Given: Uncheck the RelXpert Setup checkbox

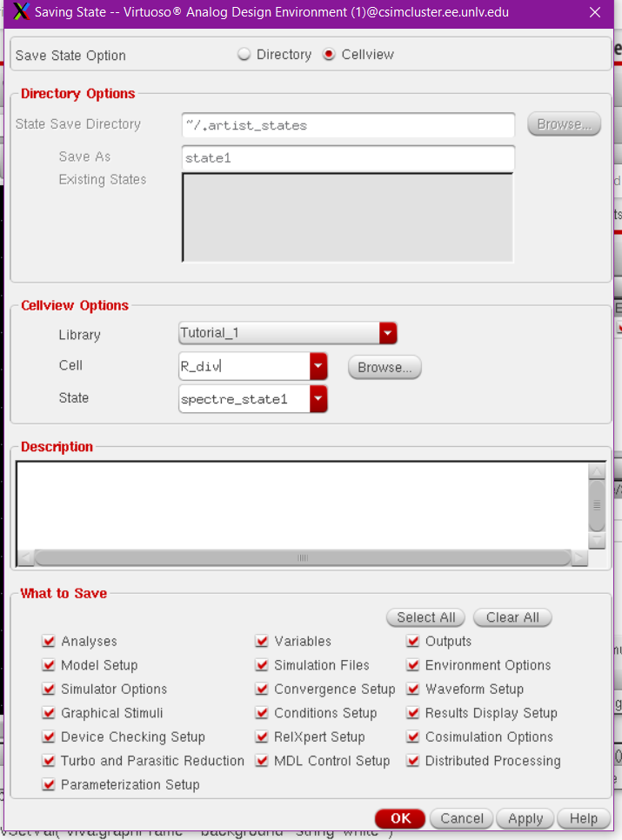Looking at the screenshot, I should click(x=262, y=737).
